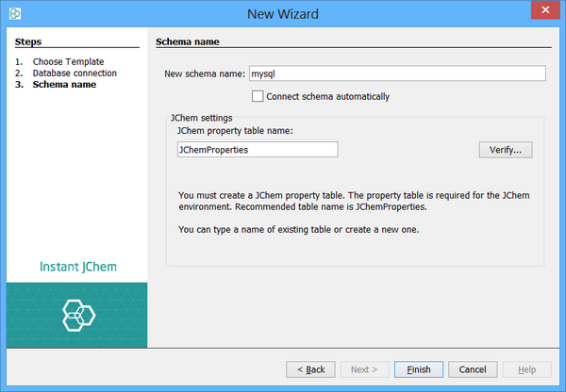566x392 pixels.
Task: Click 'You must create a JChem property table' text
Action: pos(354,202)
